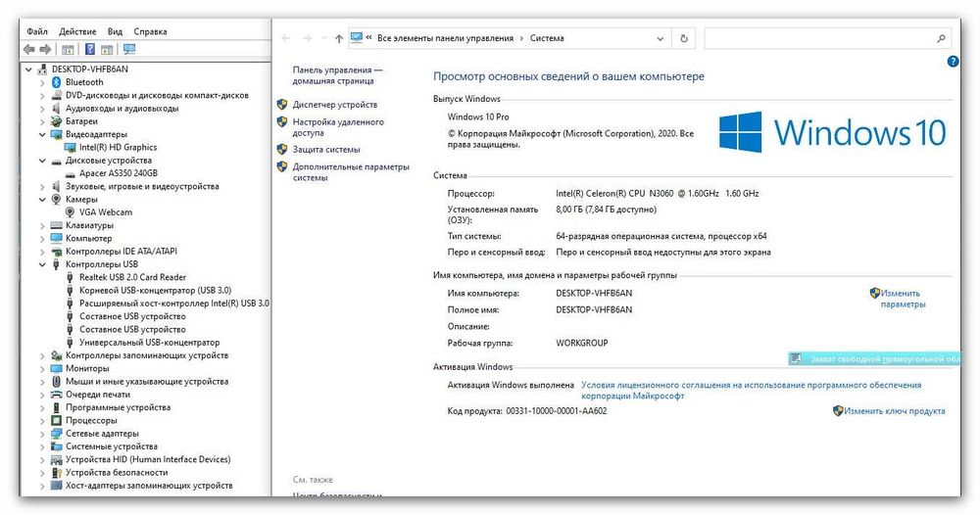Select Корневой USB-концентратор (USB 3.0) row
This screenshot has width=980, height=515.
(155, 290)
